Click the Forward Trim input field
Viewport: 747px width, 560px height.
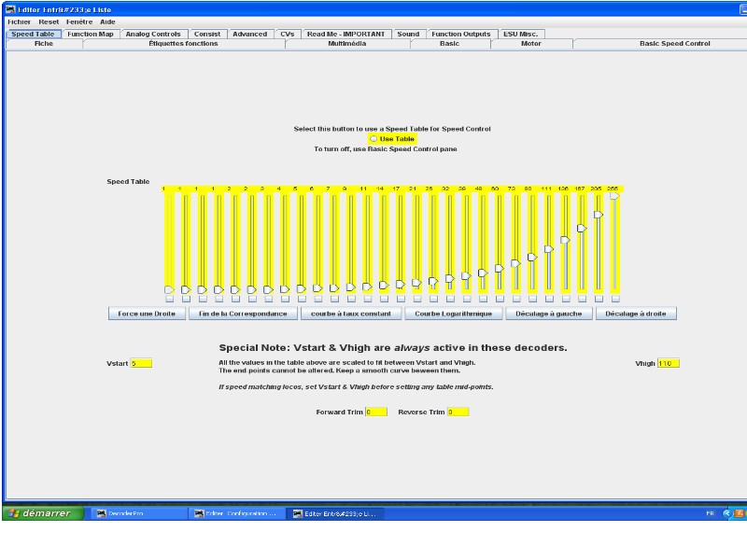click(x=376, y=412)
